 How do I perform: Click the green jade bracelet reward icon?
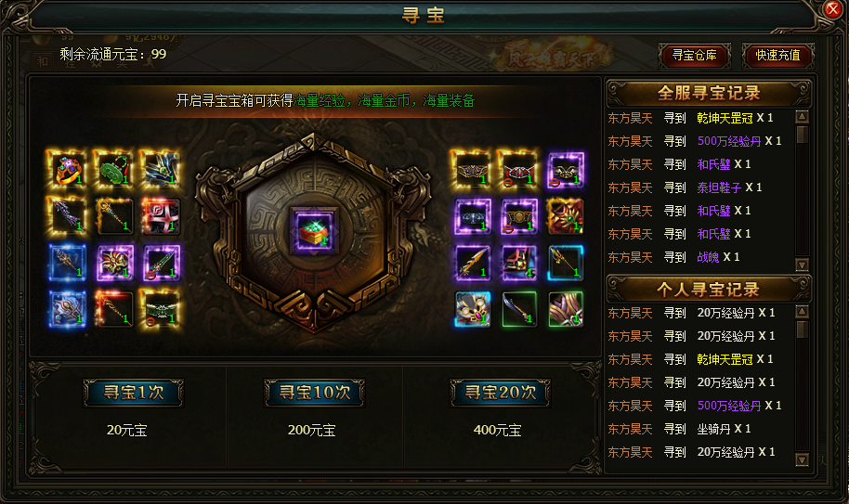pyautogui.click(x=113, y=169)
